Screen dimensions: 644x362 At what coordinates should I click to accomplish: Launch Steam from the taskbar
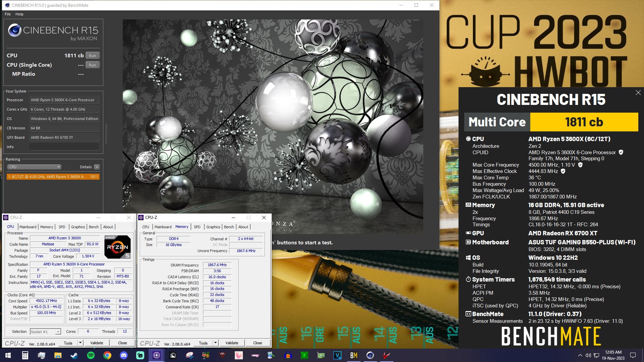click(x=74, y=355)
